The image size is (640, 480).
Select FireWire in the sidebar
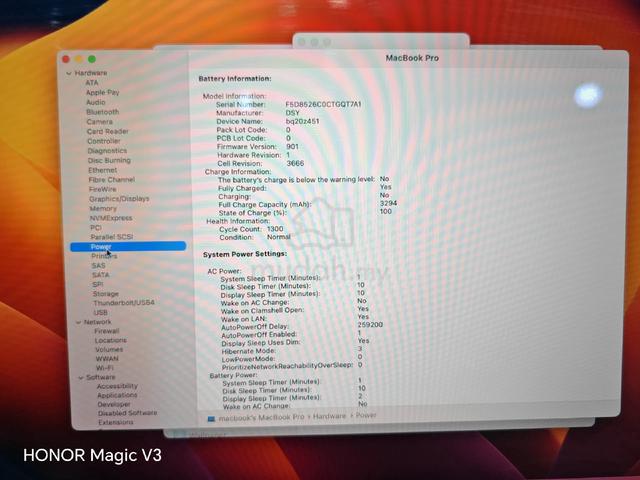[x=103, y=189]
